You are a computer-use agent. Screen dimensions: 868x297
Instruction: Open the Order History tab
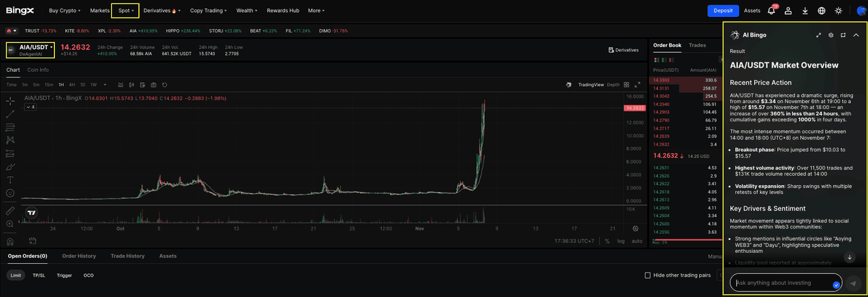[x=79, y=256]
